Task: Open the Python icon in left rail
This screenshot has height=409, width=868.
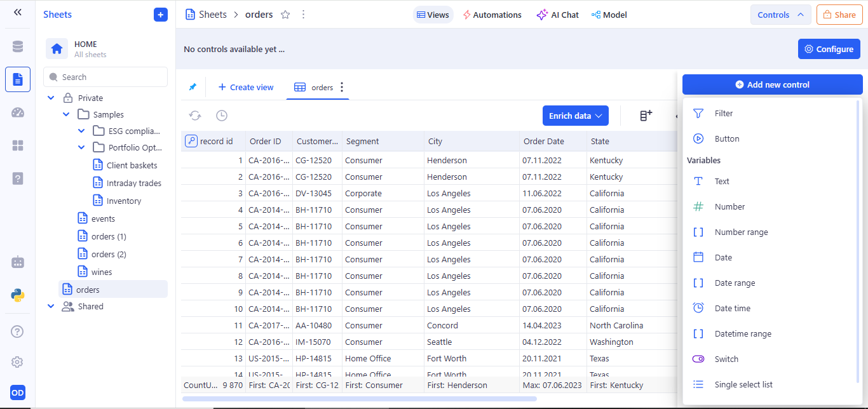Action: point(18,295)
